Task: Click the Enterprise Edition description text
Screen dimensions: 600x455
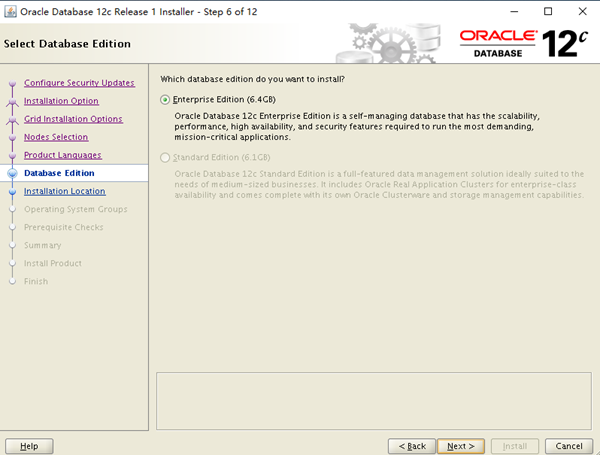Action: tap(357, 126)
